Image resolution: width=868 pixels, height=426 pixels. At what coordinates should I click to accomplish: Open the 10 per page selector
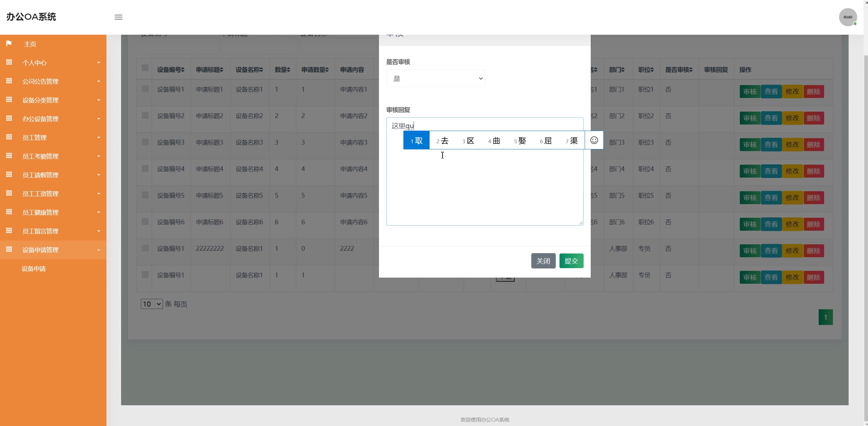(152, 304)
